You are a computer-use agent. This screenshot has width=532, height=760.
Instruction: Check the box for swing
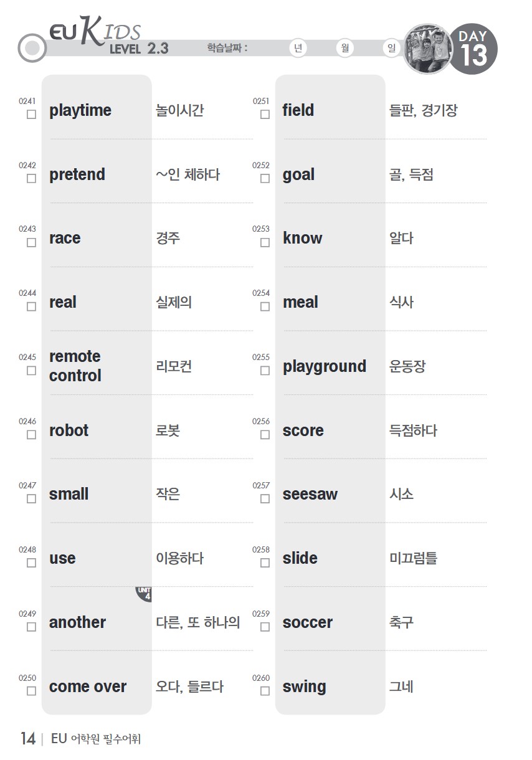[x=265, y=691]
